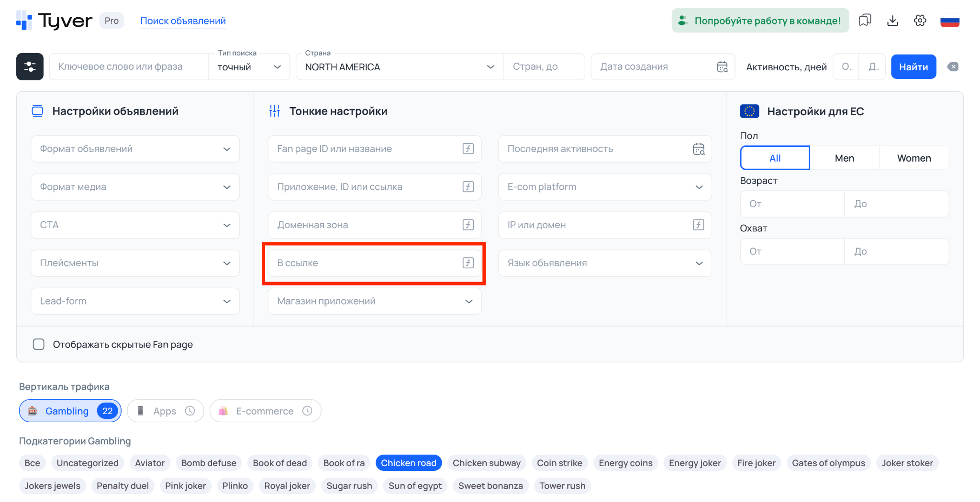Focus Возраст От input

click(792, 204)
